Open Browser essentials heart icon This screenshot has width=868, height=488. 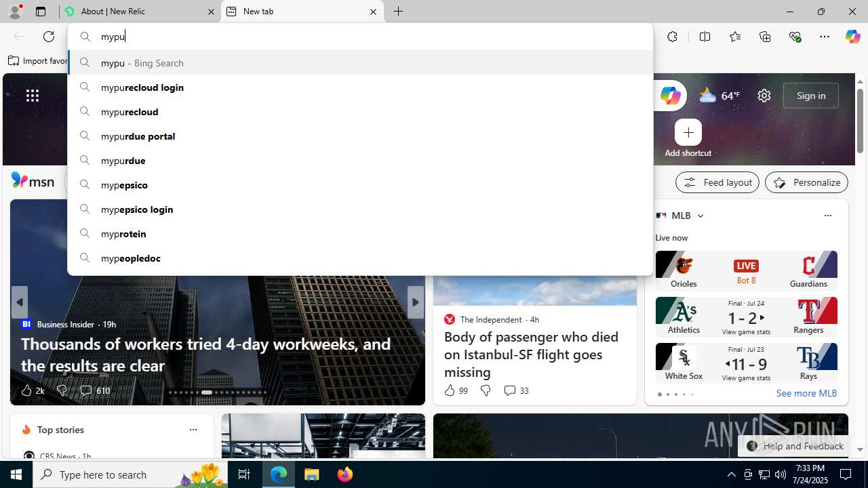[x=795, y=37]
